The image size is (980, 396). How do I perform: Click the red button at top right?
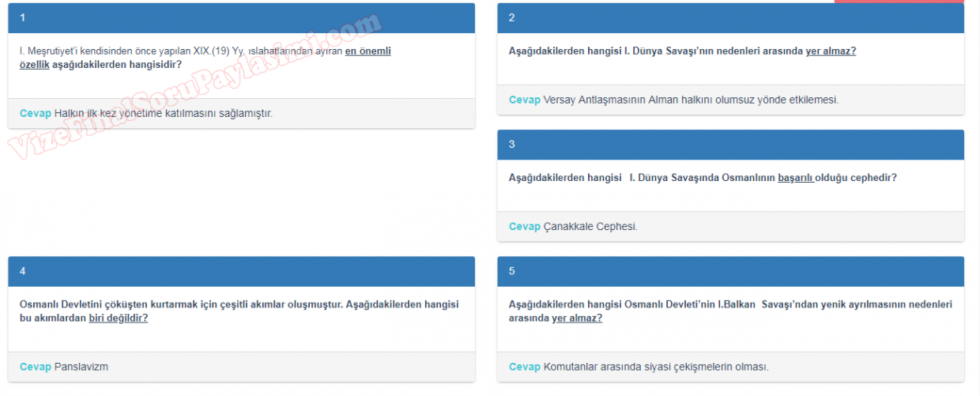tap(899, 2)
